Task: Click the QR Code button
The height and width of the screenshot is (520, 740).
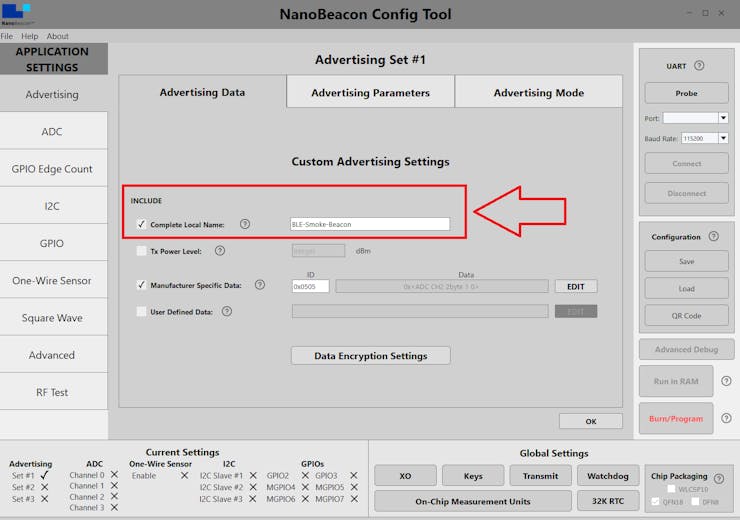Action: [686, 315]
